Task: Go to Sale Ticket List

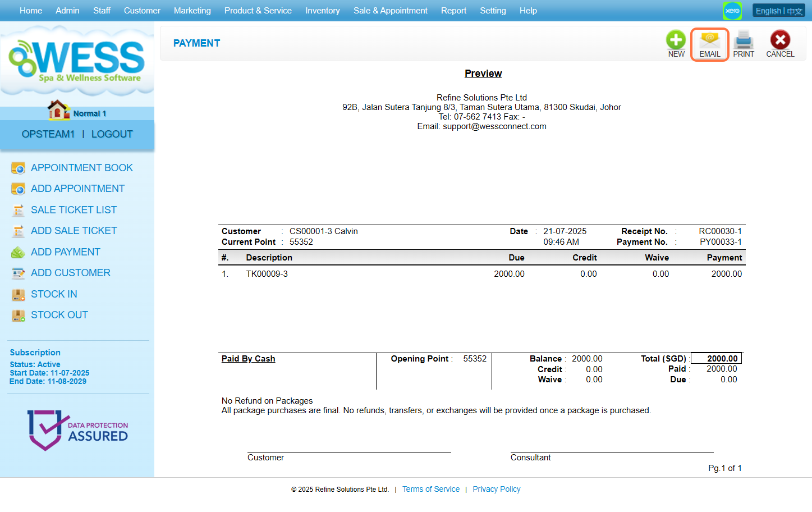Action: click(x=74, y=210)
